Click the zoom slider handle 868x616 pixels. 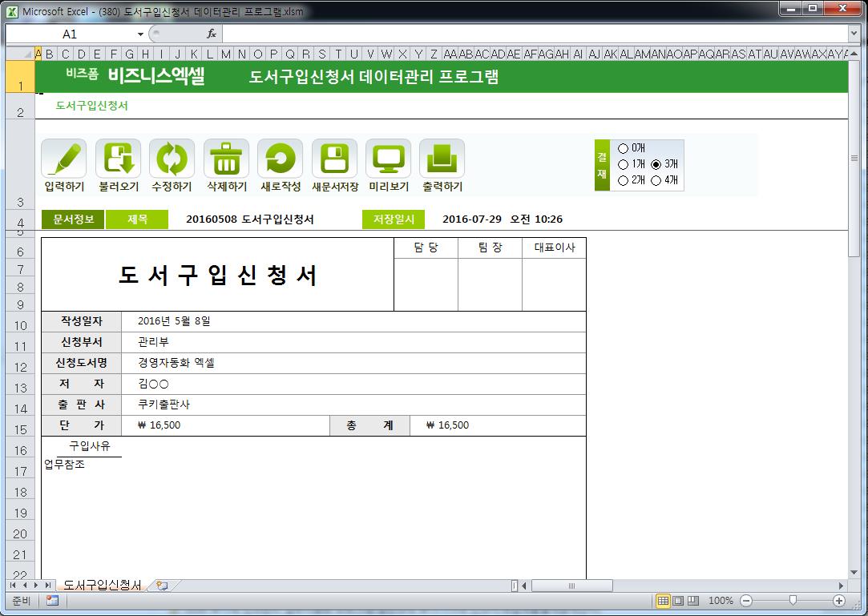pos(793,600)
